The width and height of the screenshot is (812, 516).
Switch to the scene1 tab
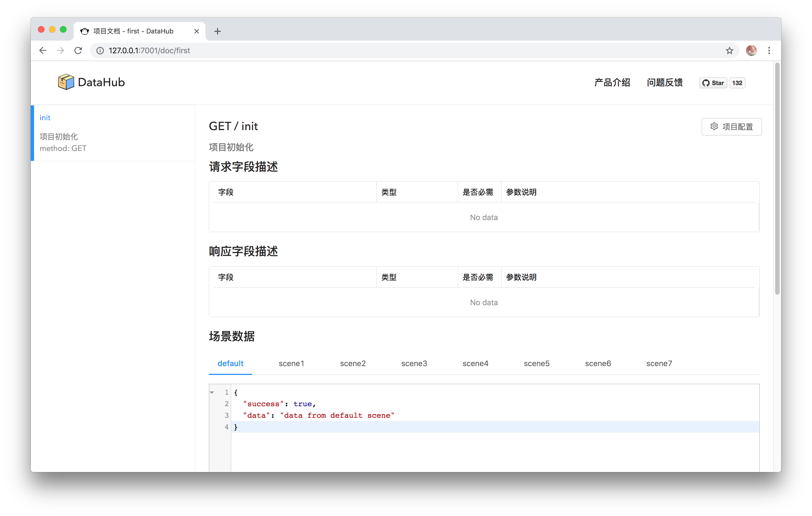(291, 363)
